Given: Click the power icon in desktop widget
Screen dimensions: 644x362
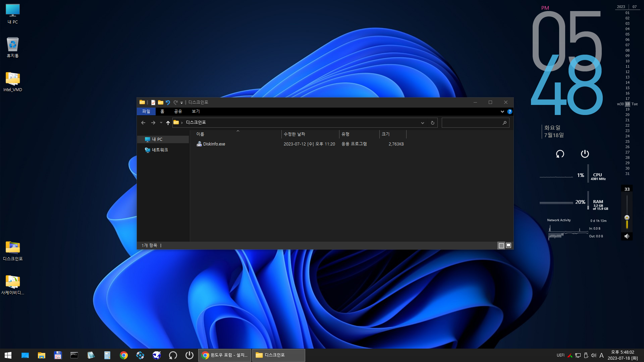Looking at the screenshot, I should pyautogui.click(x=585, y=154).
